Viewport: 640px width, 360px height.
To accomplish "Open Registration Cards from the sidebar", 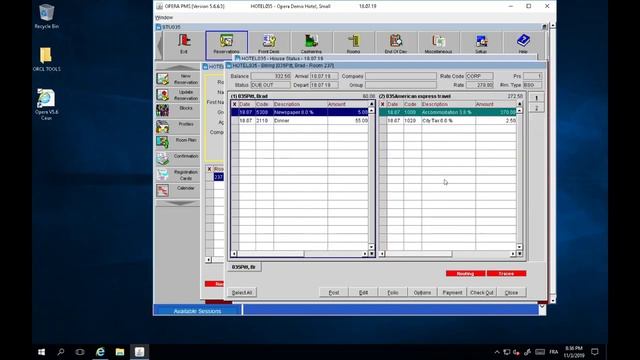I will [178, 175].
